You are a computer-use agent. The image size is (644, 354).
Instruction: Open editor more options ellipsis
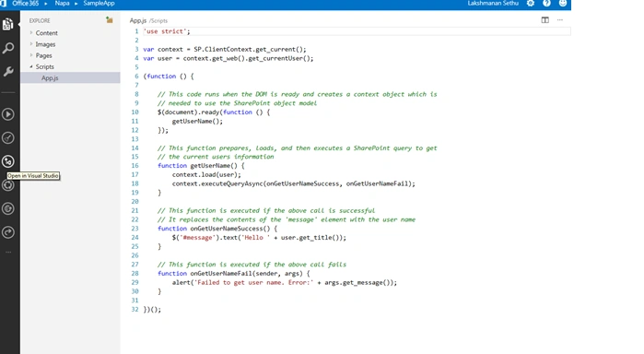click(560, 20)
